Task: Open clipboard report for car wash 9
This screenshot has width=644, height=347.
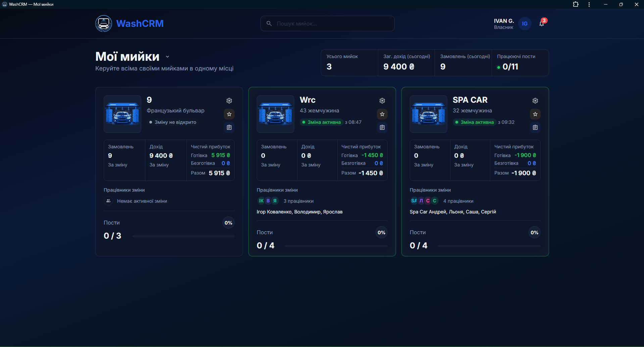Action: click(x=229, y=128)
